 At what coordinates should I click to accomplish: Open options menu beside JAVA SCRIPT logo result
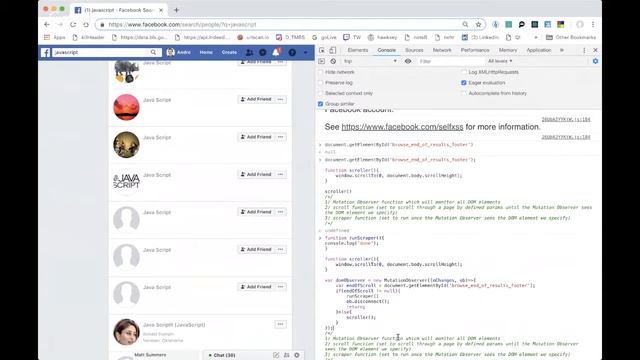pyautogui.click(x=280, y=174)
